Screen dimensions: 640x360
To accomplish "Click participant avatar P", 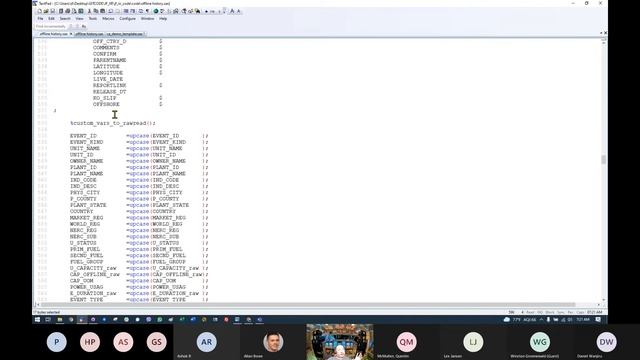I will [x=56, y=342].
